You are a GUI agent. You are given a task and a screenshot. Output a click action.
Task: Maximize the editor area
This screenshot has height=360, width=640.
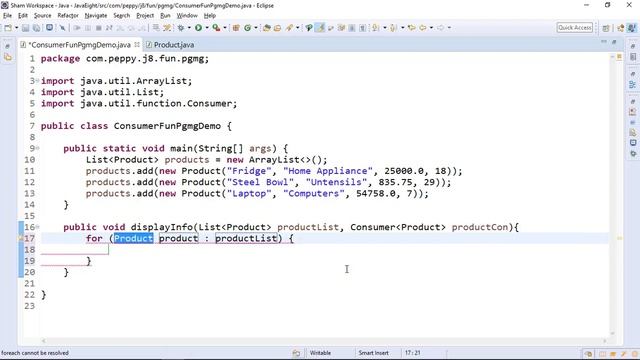point(614,42)
